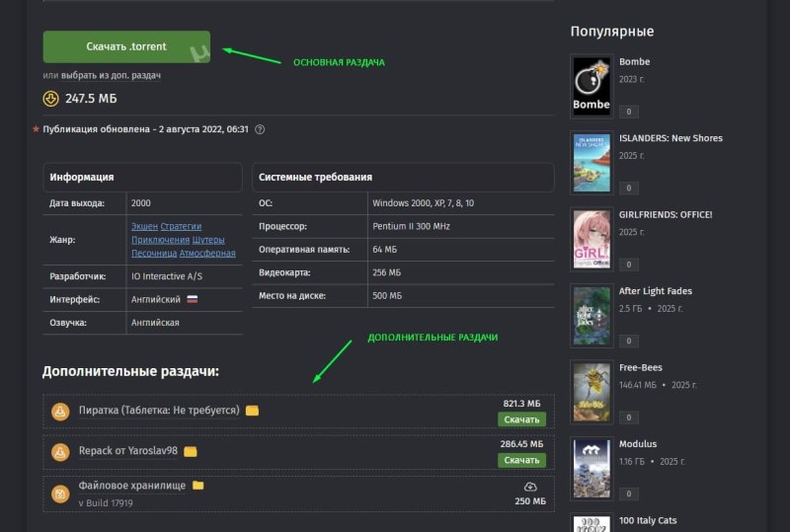
Task: Click the green Скачать .torrent button
Action: click(x=125, y=46)
